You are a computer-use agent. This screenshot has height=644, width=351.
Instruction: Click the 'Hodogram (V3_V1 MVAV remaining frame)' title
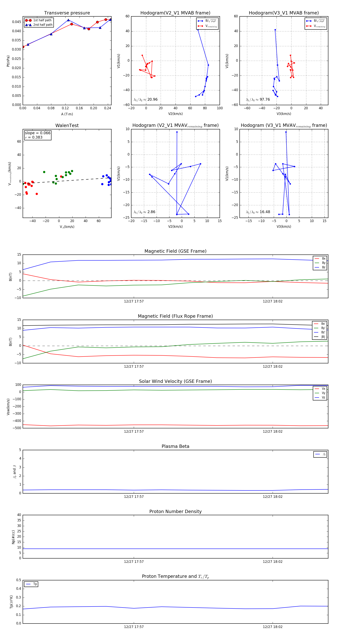pos(284,125)
